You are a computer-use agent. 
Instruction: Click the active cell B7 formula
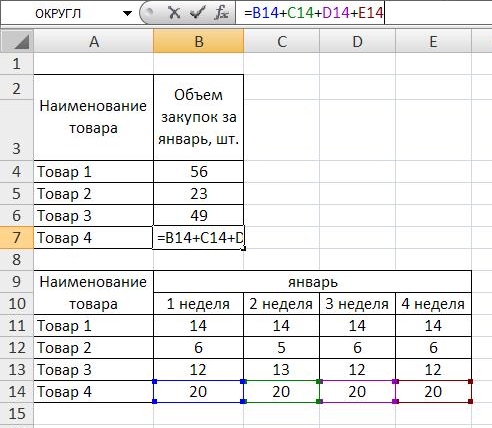199,238
